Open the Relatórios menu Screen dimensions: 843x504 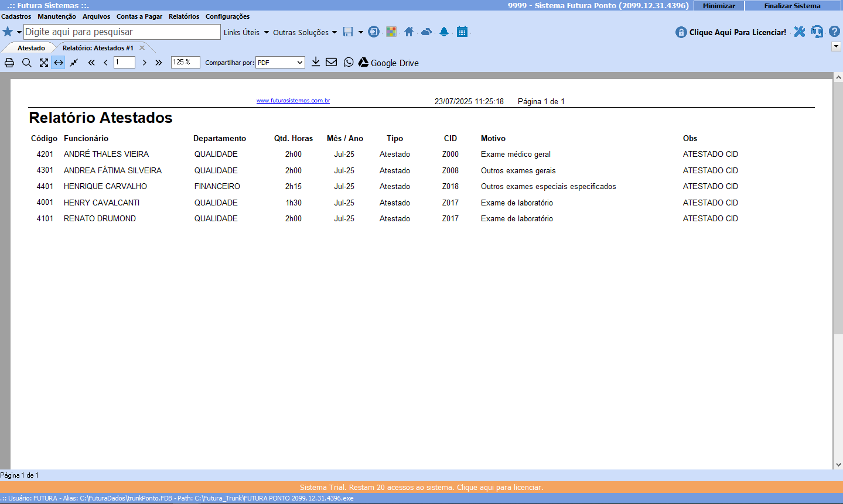pos(184,16)
